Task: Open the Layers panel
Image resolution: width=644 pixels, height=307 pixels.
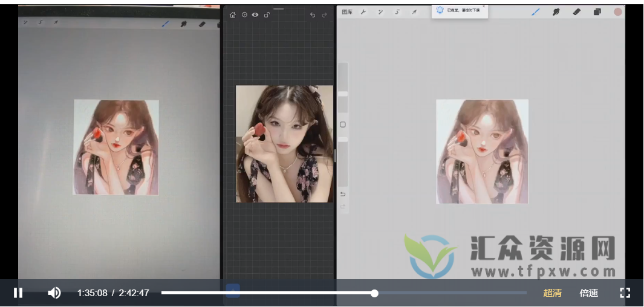Action: pos(597,12)
